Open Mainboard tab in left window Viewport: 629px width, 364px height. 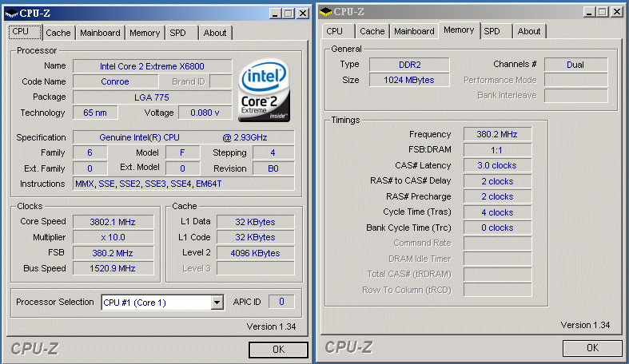100,33
